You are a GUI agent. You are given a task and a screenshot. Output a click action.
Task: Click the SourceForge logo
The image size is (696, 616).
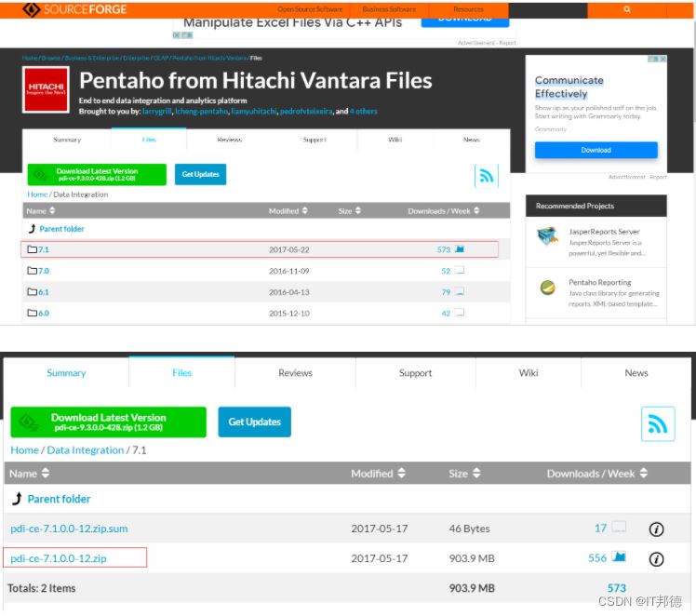tap(74, 9)
